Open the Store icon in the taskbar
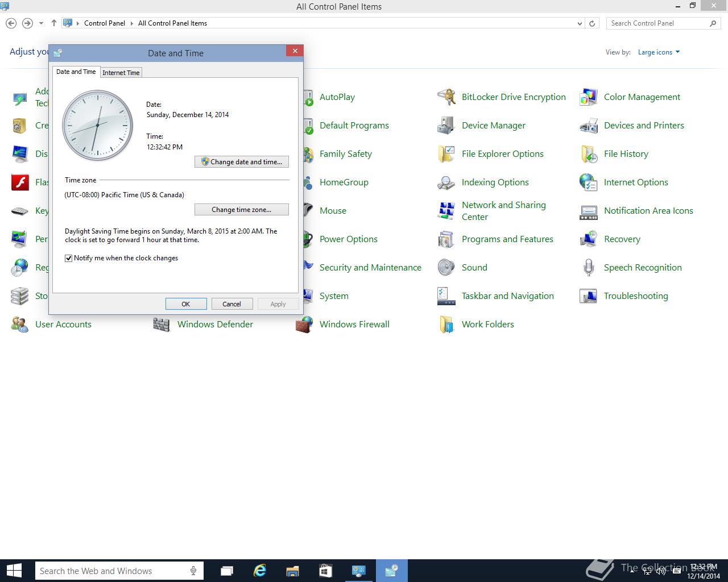The width and height of the screenshot is (728, 582). [325, 571]
